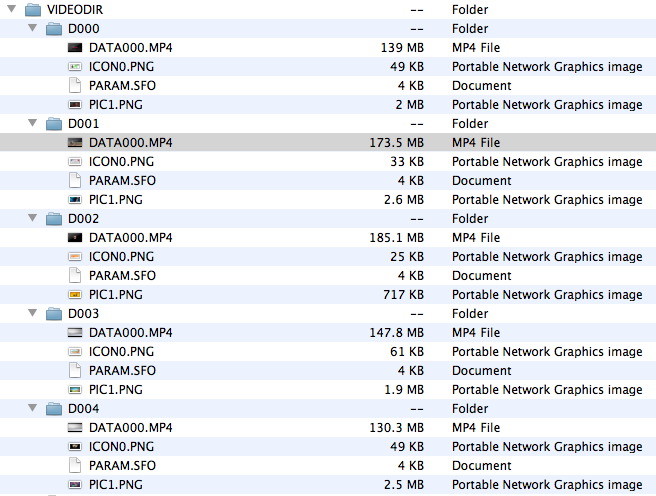
Task: Click the PARAM.SFO document icon in D001
Action: (x=75, y=180)
